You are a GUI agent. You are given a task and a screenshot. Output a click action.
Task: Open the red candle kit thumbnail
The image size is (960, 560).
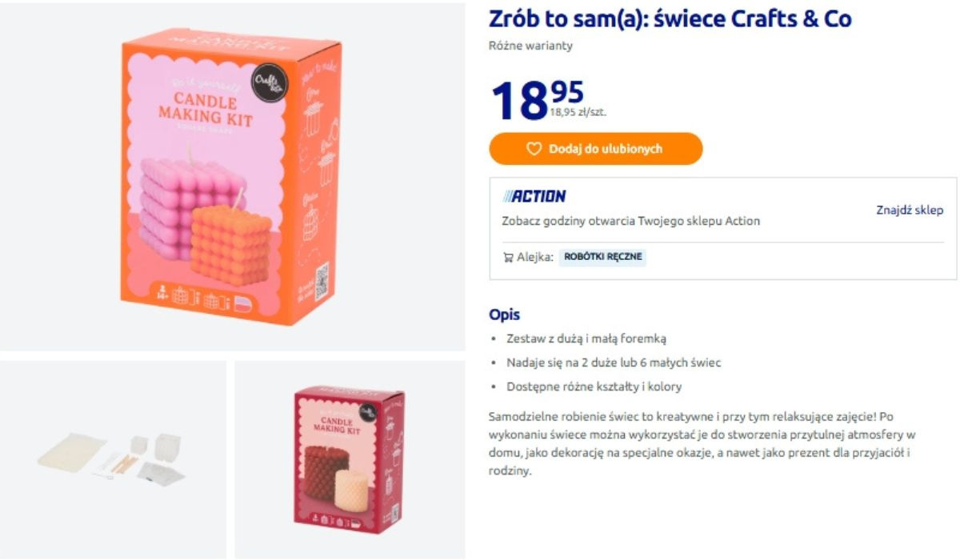click(x=350, y=459)
